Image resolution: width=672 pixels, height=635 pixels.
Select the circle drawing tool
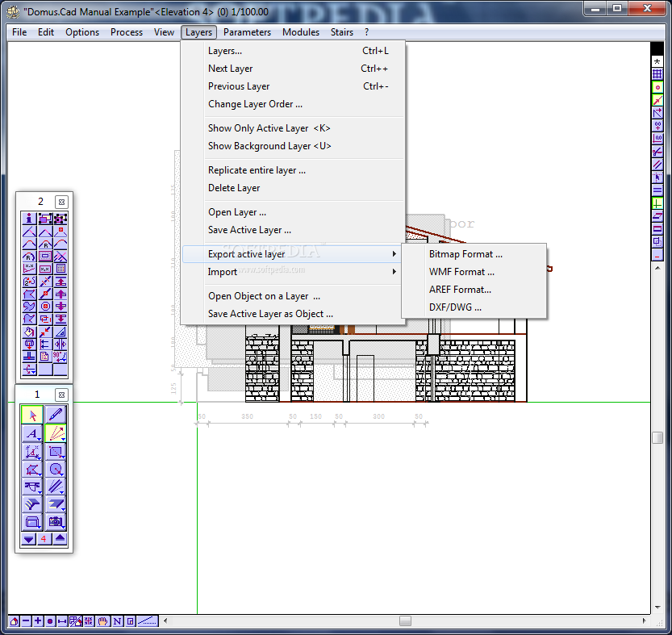coord(56,470)
